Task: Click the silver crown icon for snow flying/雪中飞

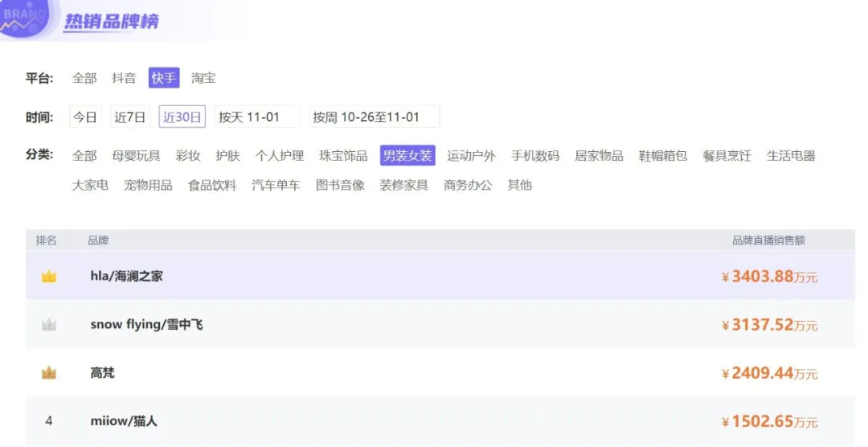Action: point(49,325)
